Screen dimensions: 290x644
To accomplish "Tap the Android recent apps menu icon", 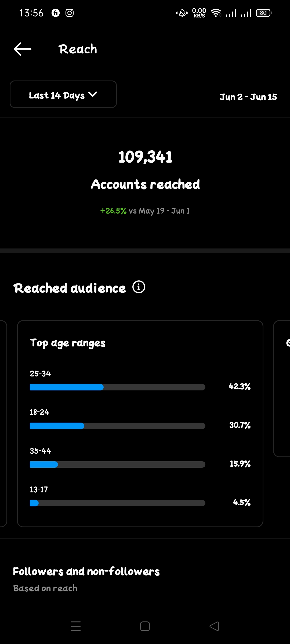I will tap(76, 626).
